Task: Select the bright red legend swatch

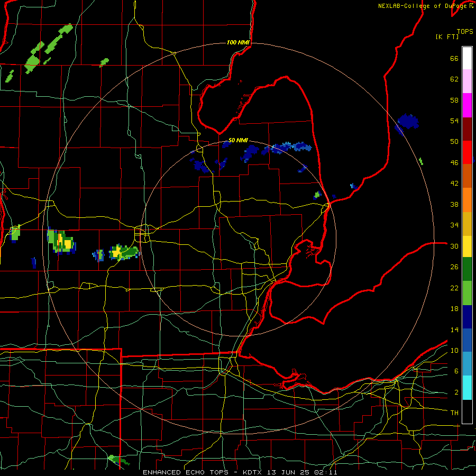Action: click(467, 152)
